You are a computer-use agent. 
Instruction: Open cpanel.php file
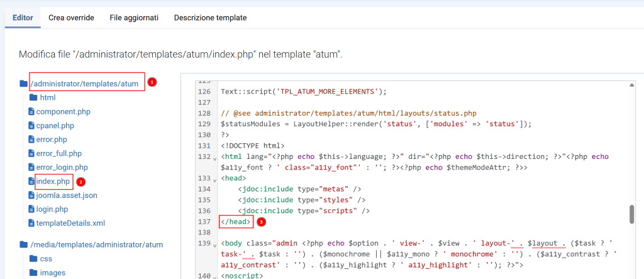(x=55, y=126)
